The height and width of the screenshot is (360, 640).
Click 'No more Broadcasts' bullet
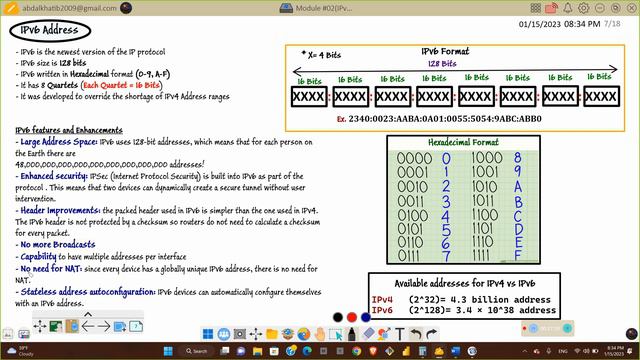58,244
